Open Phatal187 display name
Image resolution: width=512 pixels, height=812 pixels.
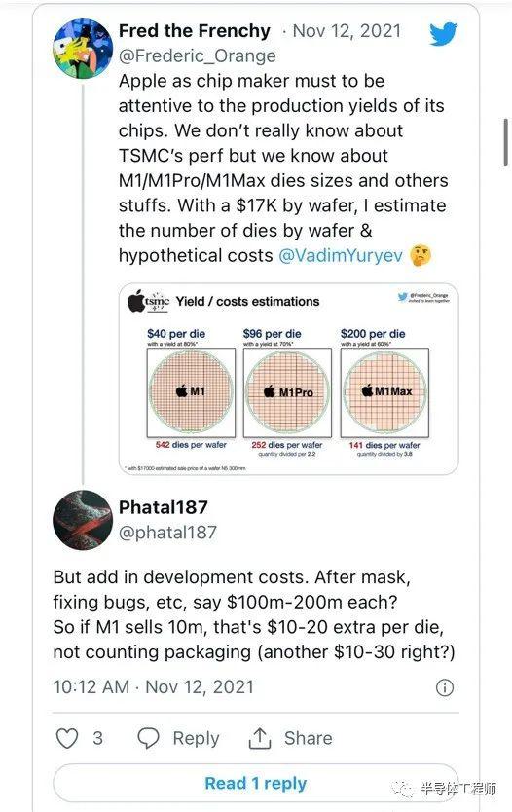tap(164, 507)
